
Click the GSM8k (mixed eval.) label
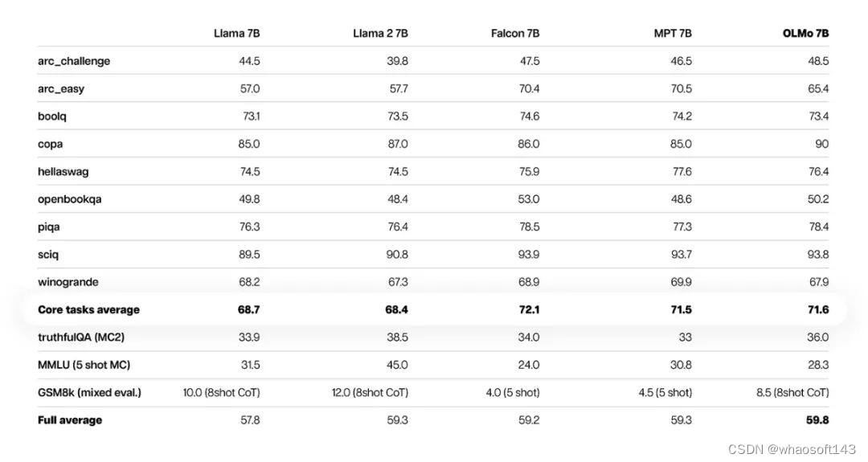(x=90, y=393)
